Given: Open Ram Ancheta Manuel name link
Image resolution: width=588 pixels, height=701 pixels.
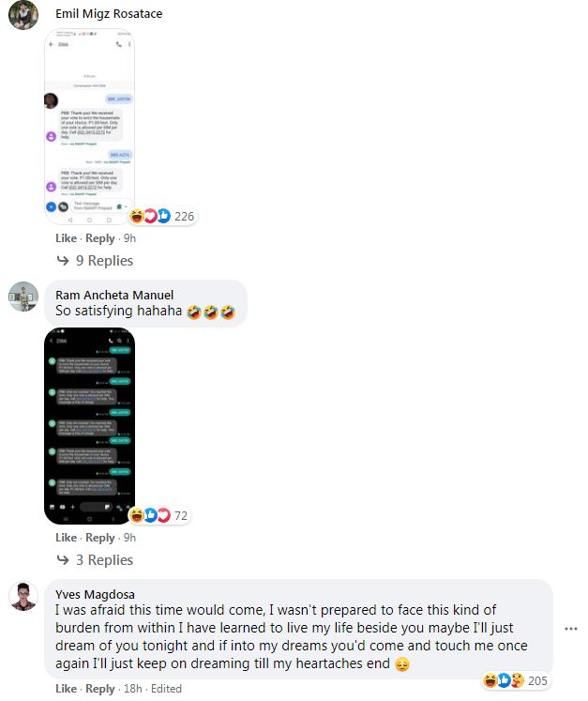Looking at the screenshot, I should [x=114, y=295].
